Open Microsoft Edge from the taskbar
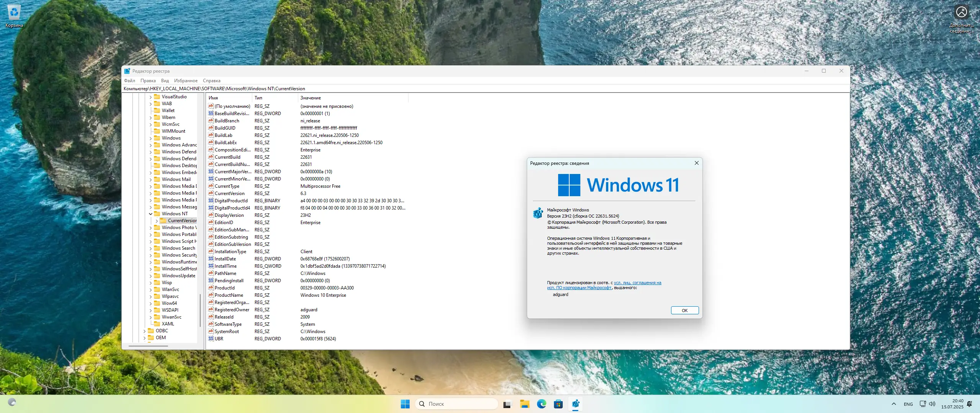980x413 pixels. pos(541,404)
